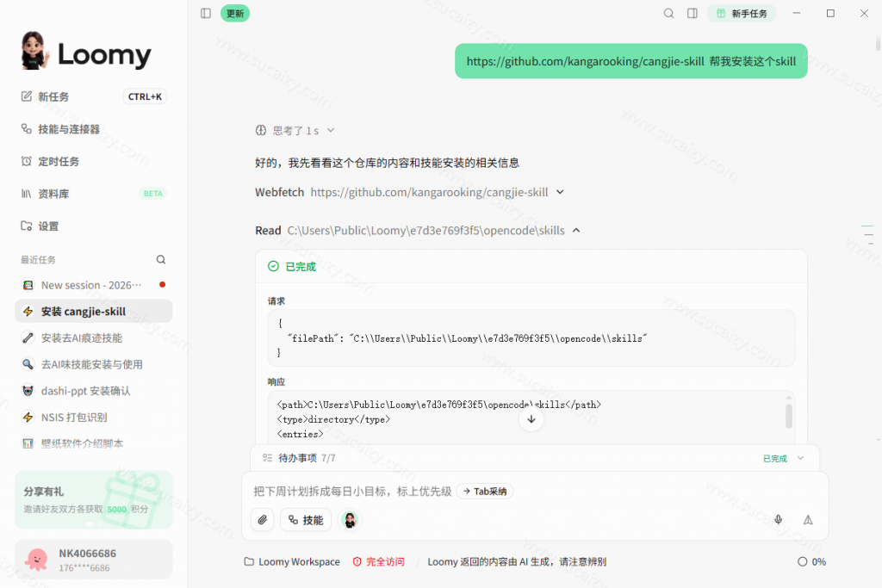Click the 新任务 edit pencil icon
The image size is (882, 588).
tap(27, 96)
